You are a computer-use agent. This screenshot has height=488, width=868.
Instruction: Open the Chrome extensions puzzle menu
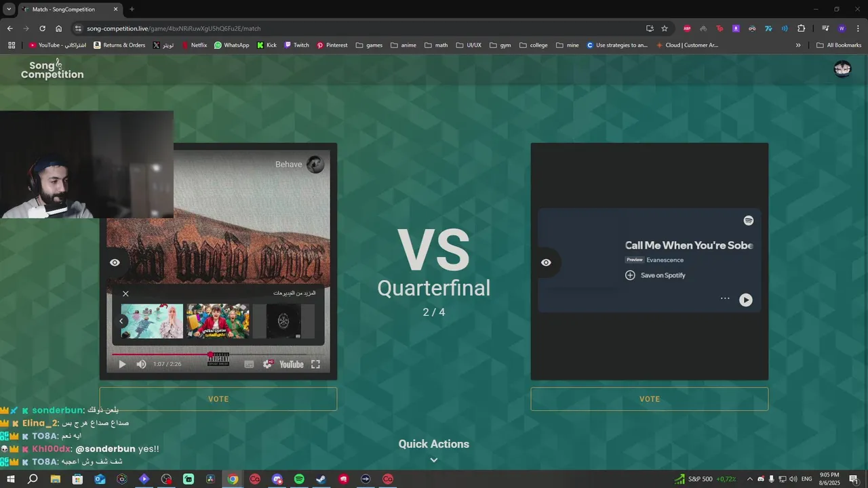coord(801,28)
